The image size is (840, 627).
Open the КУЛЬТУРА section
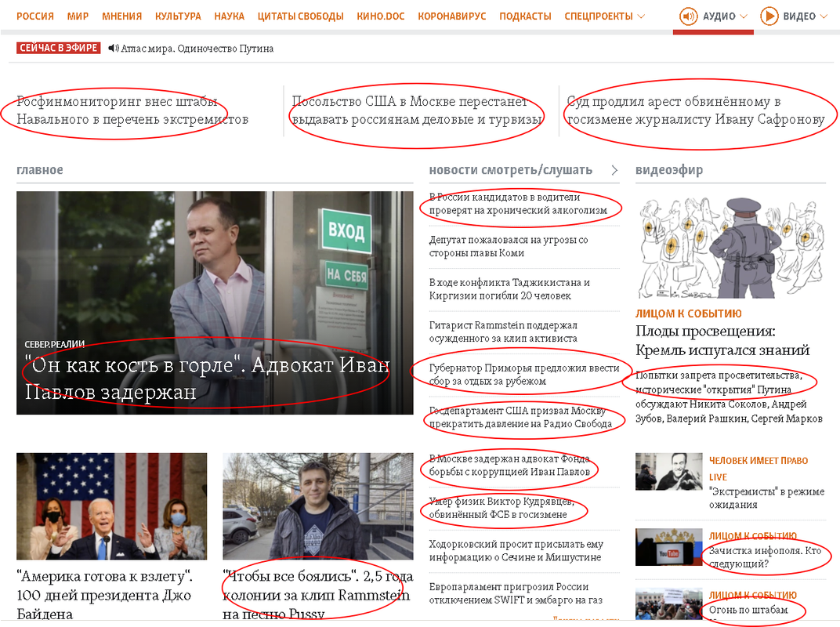178,16
